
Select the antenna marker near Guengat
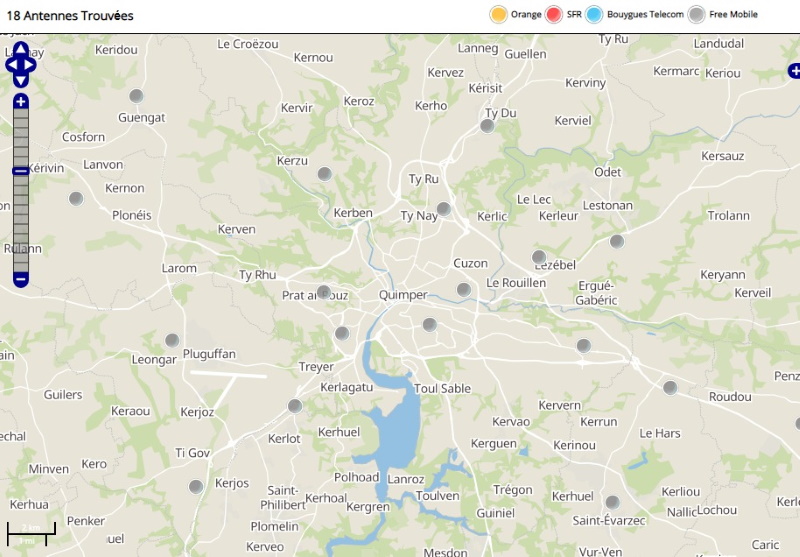(136, 95)
